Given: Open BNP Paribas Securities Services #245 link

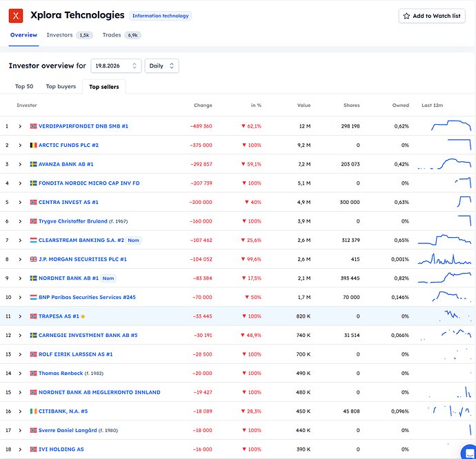Looking at the screenshot, I should (x=87, y=297).
